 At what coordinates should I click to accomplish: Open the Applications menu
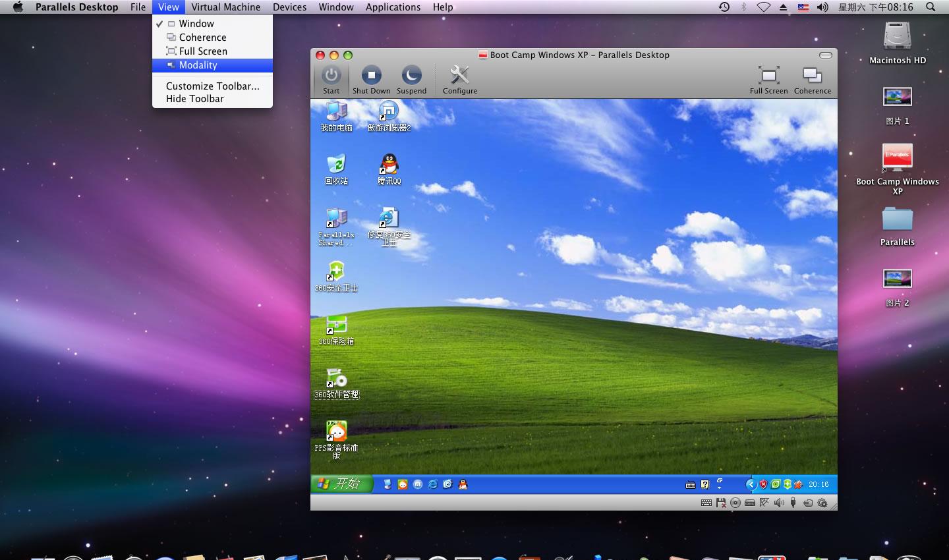coord(393,7)
